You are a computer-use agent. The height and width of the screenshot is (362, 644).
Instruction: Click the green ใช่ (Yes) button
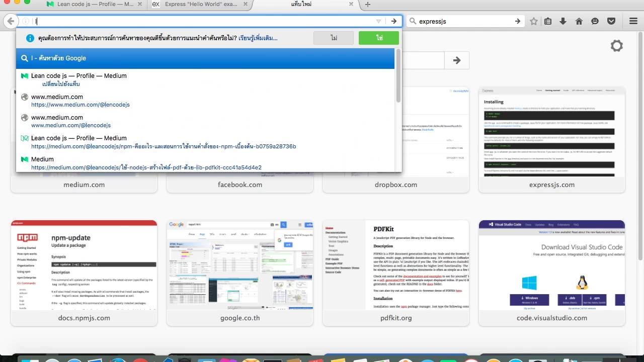(x=379, y=38)
